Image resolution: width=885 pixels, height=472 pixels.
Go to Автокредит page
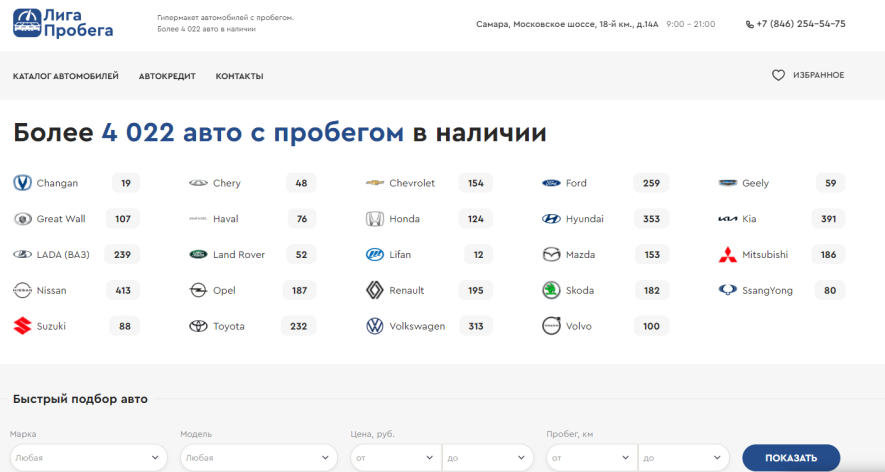coord(167,76)
